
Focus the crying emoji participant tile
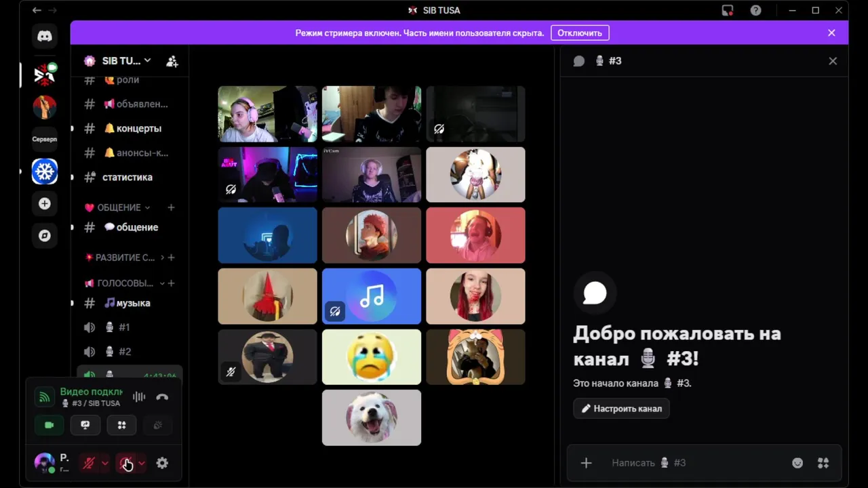(x=372, y=357)
